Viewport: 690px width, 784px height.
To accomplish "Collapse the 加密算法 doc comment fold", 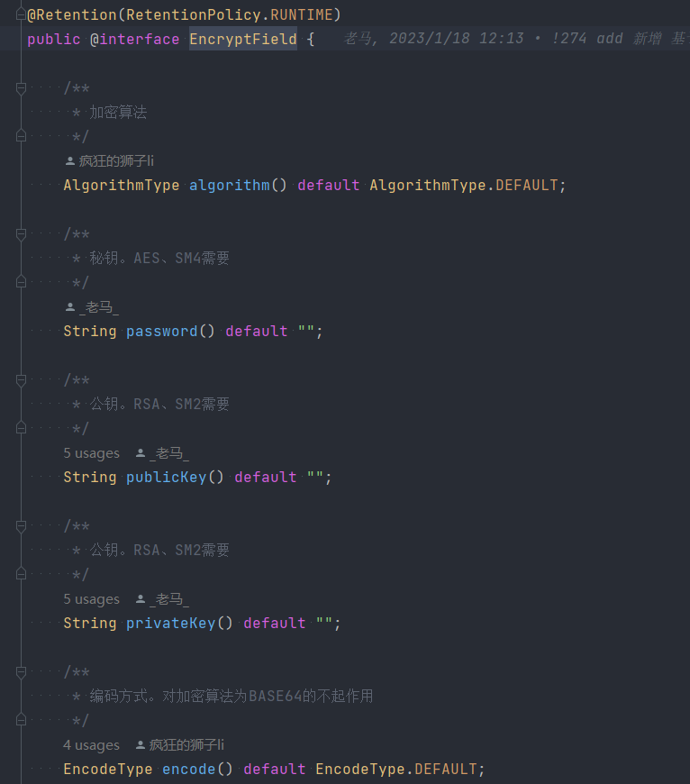I will click(x=21, y=88).
